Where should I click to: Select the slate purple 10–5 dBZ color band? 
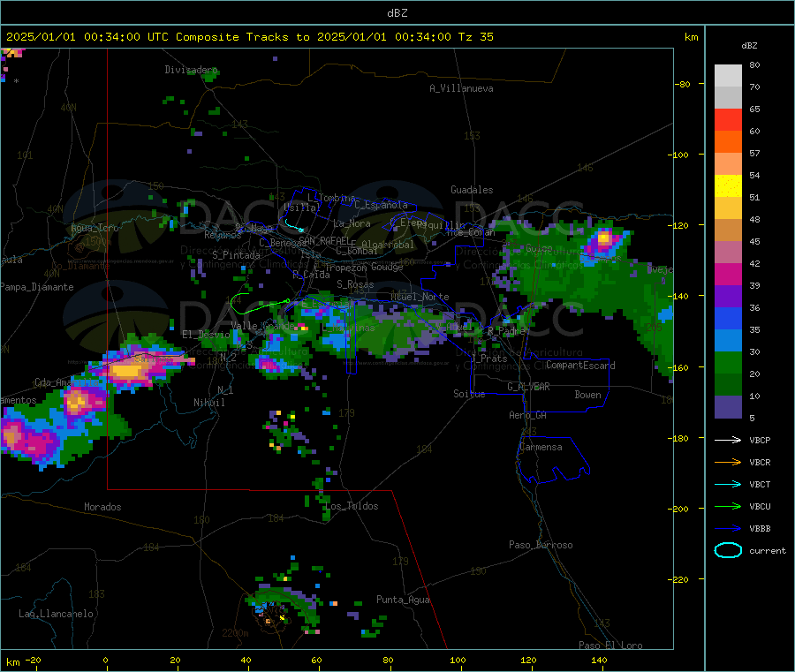728,406
